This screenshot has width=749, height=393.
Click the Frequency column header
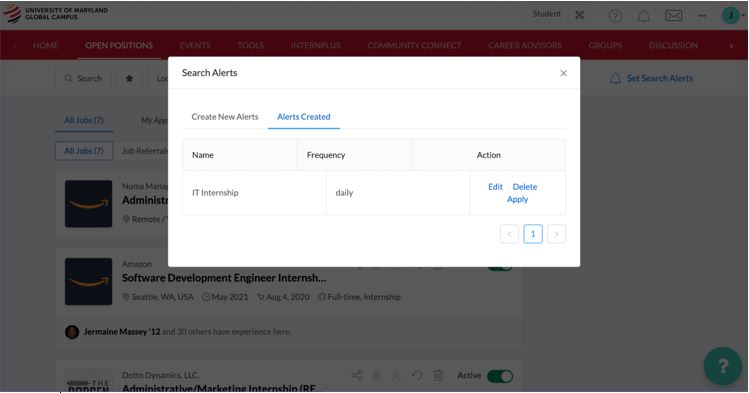354,155
